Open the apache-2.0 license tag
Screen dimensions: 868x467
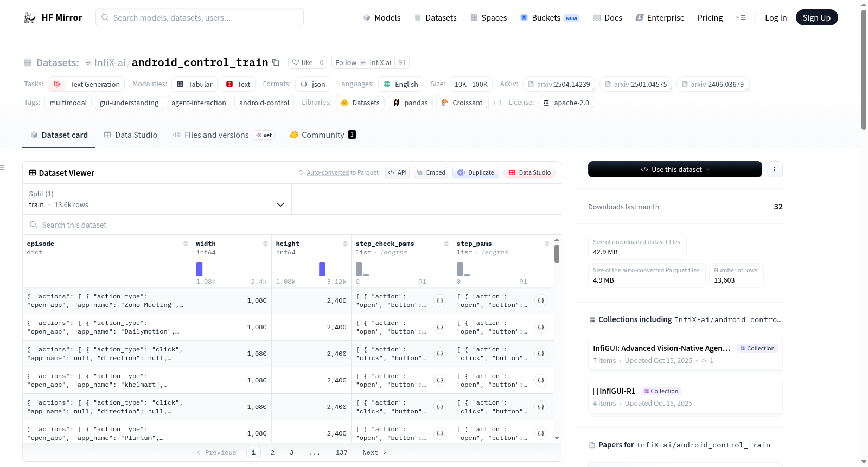pyautogui.click(x=566, y=103)
